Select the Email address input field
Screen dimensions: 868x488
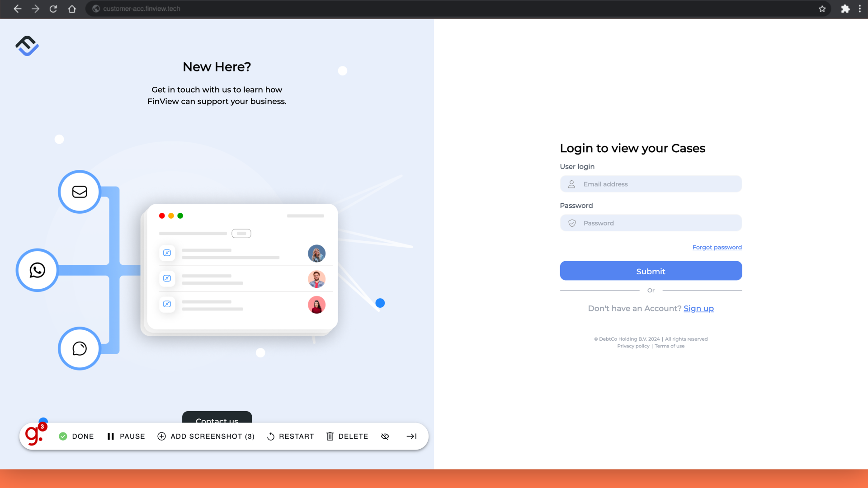(x=651, y=183)
